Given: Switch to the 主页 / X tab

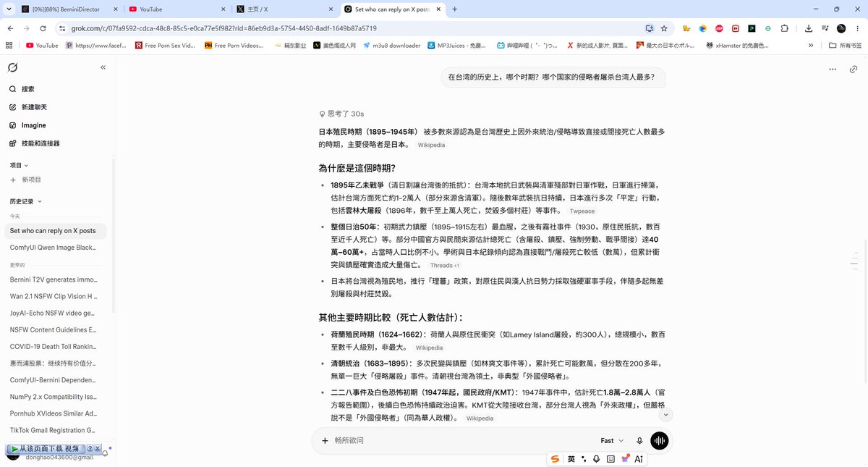Looking at the screenshot, I should click(286, 9).
